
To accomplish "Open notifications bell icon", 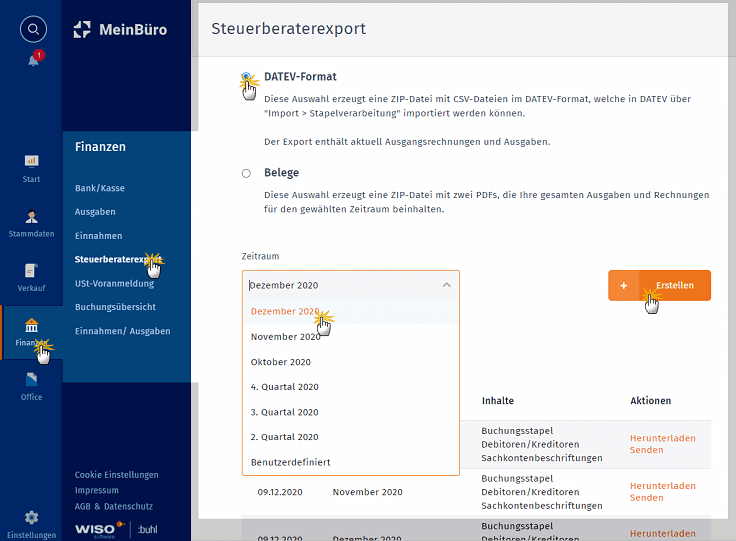I will 34,60.
